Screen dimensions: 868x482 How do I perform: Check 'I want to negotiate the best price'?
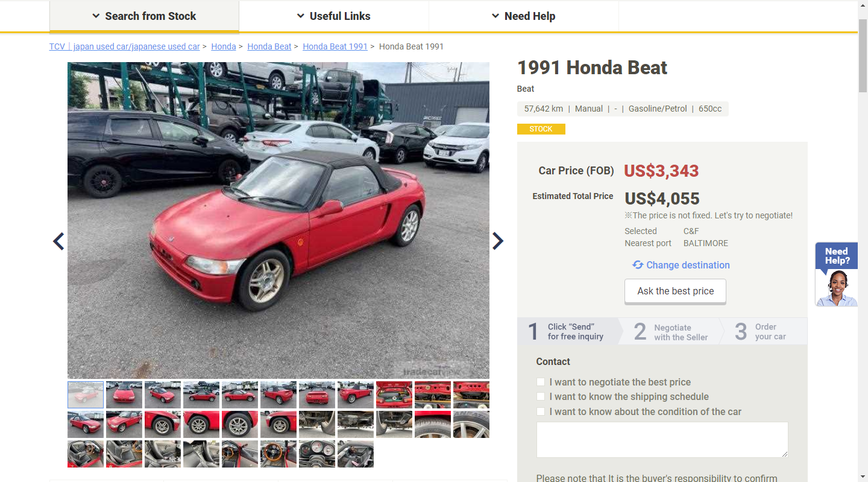[x=541, y=382]
